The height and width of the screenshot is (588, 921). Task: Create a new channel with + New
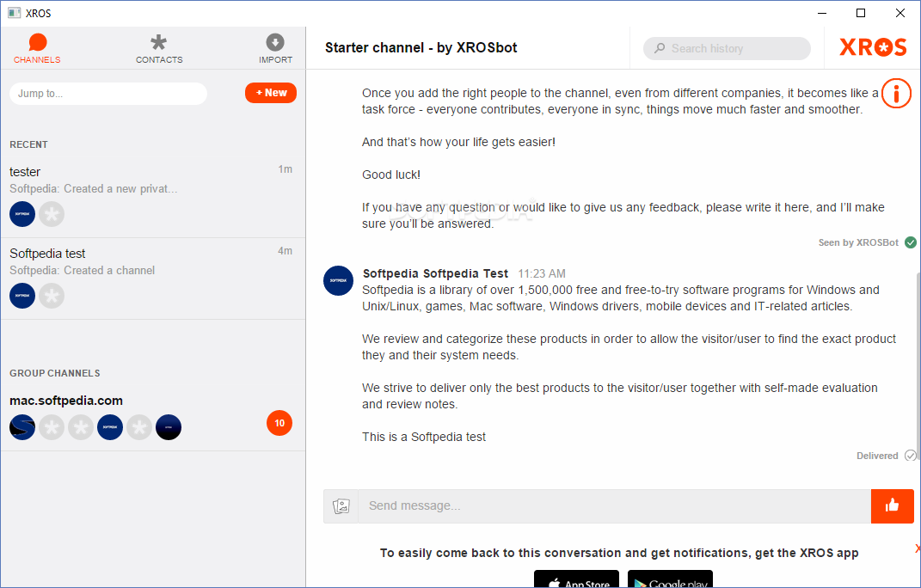(271, 93)
